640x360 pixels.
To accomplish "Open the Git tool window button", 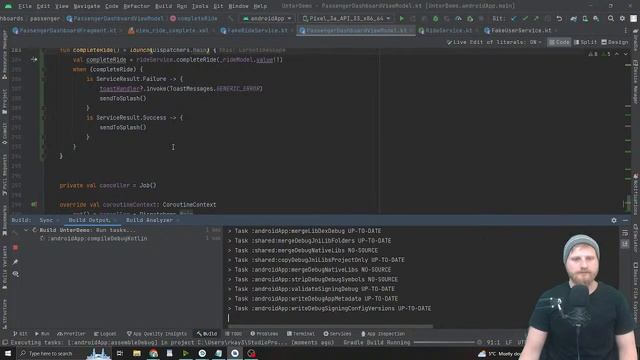I will (x=20, y=334).
